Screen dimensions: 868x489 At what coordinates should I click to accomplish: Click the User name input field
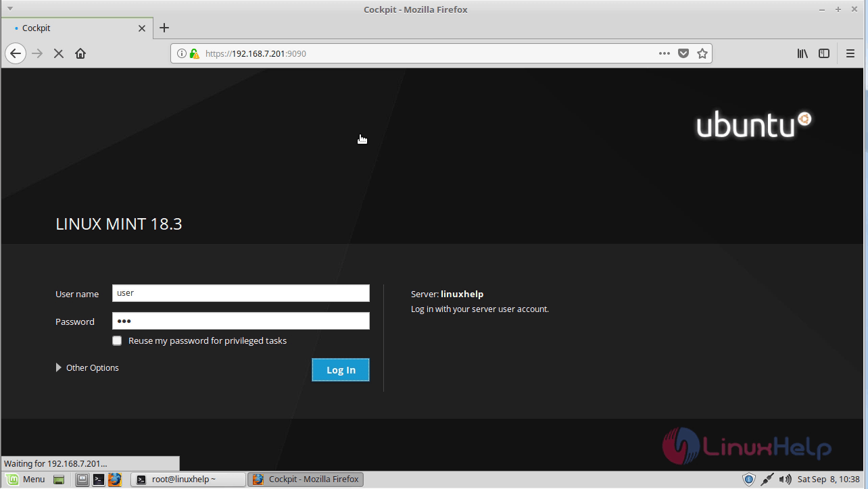click(241, 293)
